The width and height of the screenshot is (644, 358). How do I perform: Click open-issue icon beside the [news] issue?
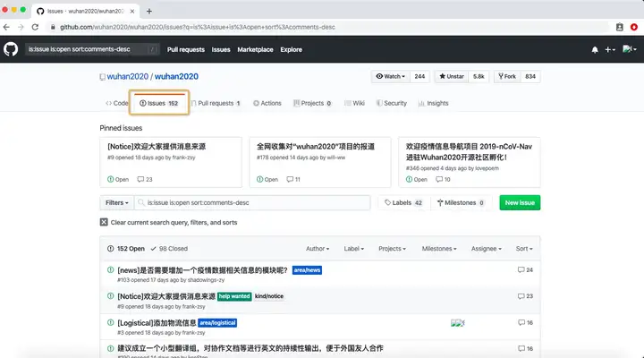pyautogui.click(x=111, y=270)
